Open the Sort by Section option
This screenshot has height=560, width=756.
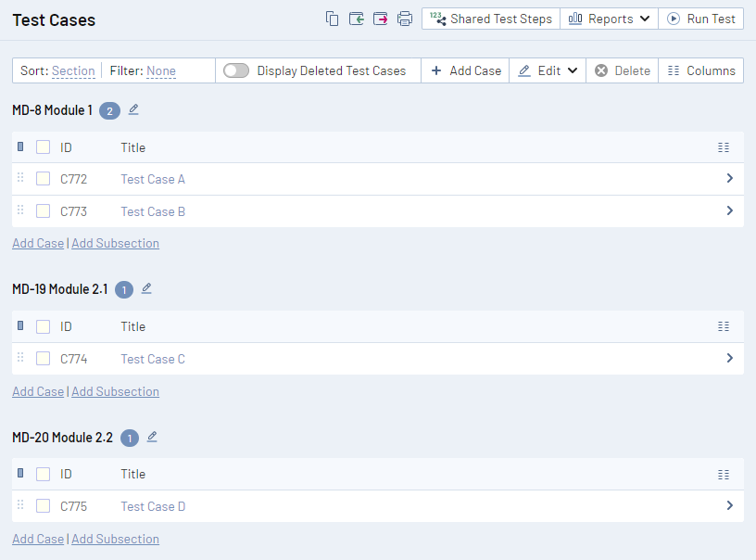coord(73,70)
